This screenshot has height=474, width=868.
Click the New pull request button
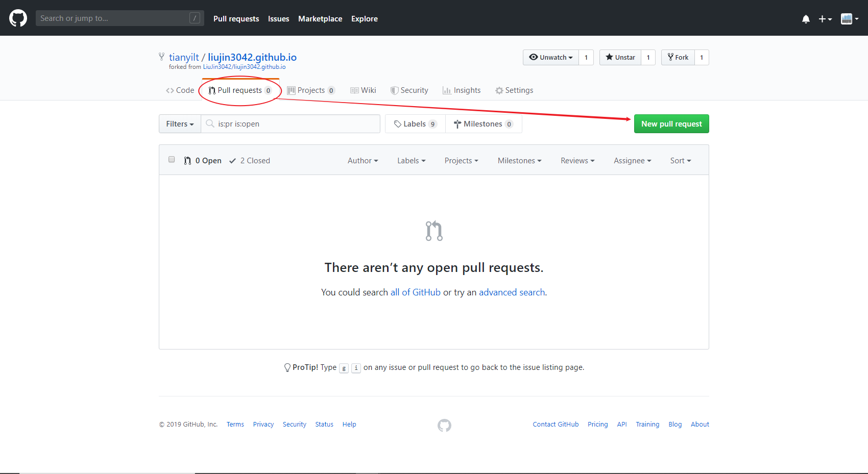671,124
